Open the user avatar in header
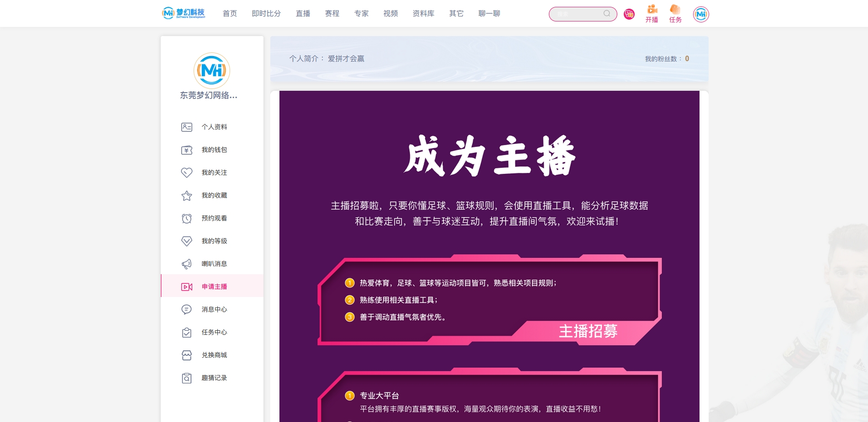Viewport: 868px width, 422px height. (x=701, y=14)
